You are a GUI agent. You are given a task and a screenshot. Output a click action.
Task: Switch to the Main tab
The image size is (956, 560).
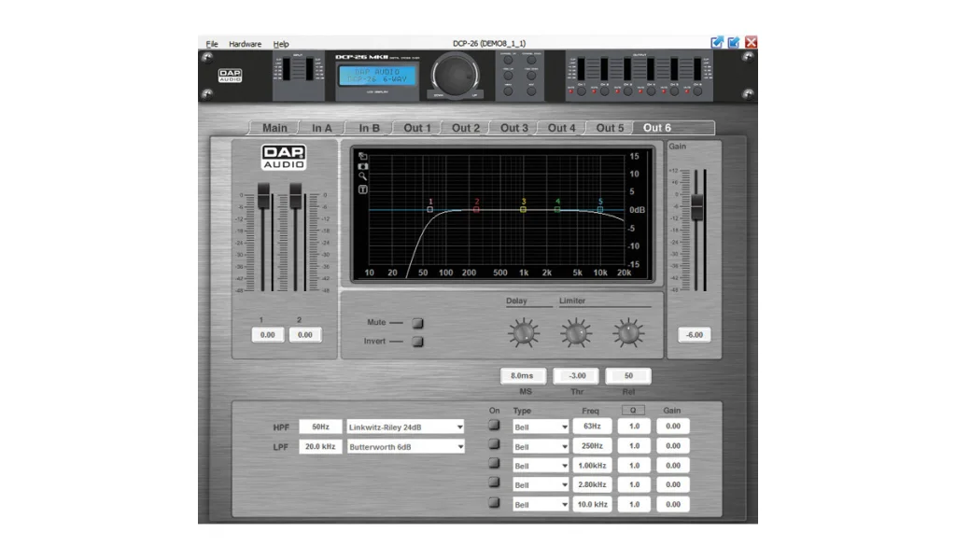tap(274, 128)
